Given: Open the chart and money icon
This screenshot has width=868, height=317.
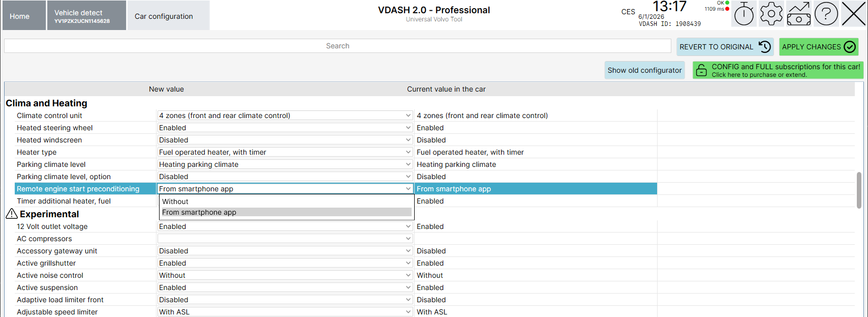Looking at the screenshot, I should point(799,14).
